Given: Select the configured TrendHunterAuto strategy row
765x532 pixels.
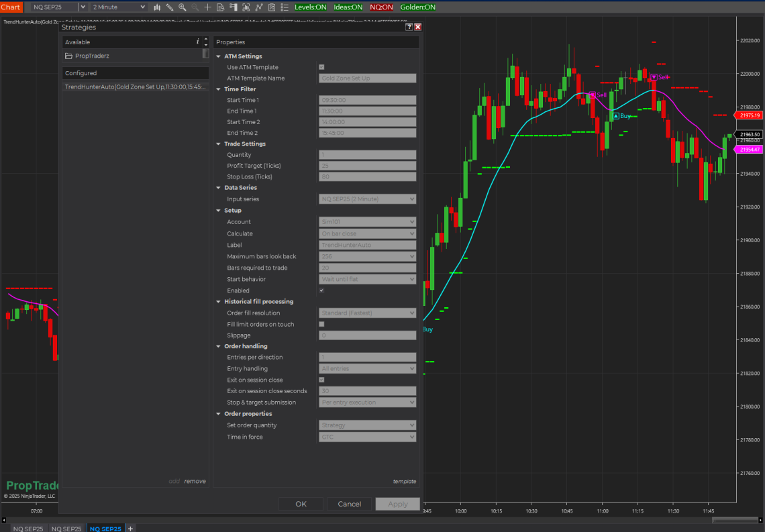Looking at the screenshot, I should [x=136, y=87].
